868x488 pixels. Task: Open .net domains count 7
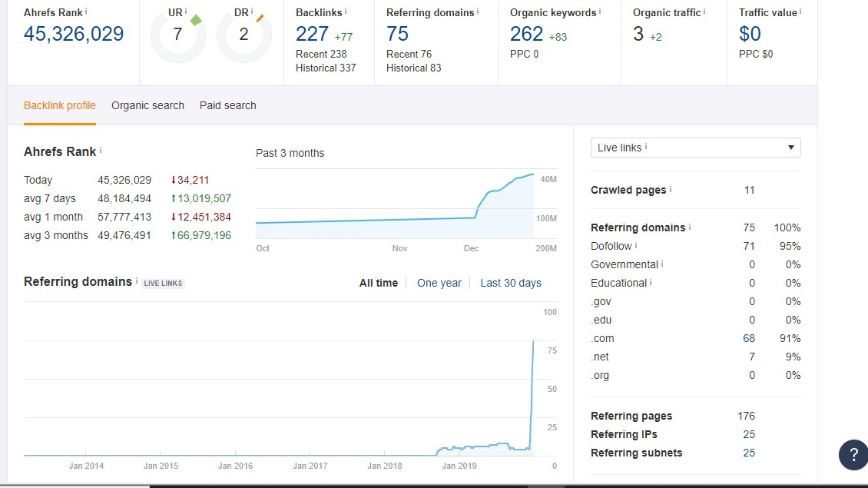[x=752, y=357]
